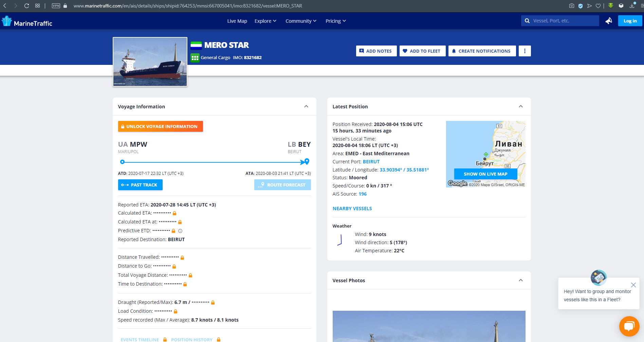Click the General Cargo vessel type icon
The height and width of the screenshot is (342, 644).
(195, 58)
